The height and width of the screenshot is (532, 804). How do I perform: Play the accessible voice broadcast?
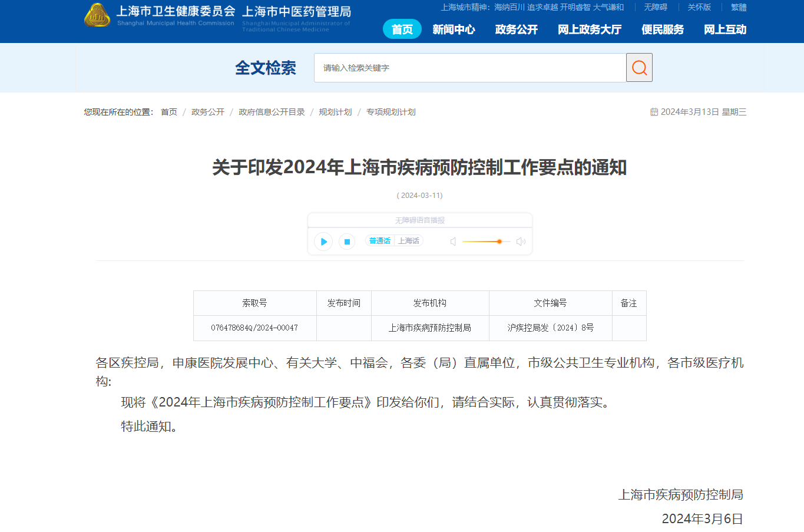(x=323, y=242)
